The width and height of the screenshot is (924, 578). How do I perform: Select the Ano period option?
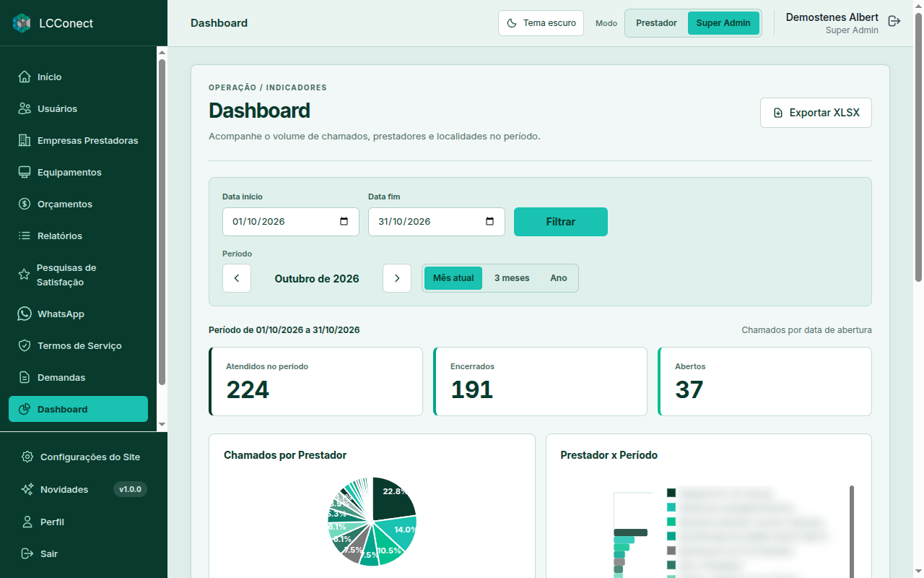559,278
